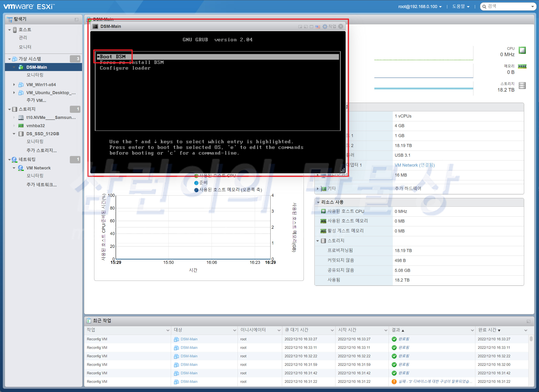This screenshot has width=539, height=392.
Task: Toggle 준비 chart legend item
Action: click(201, 183)
